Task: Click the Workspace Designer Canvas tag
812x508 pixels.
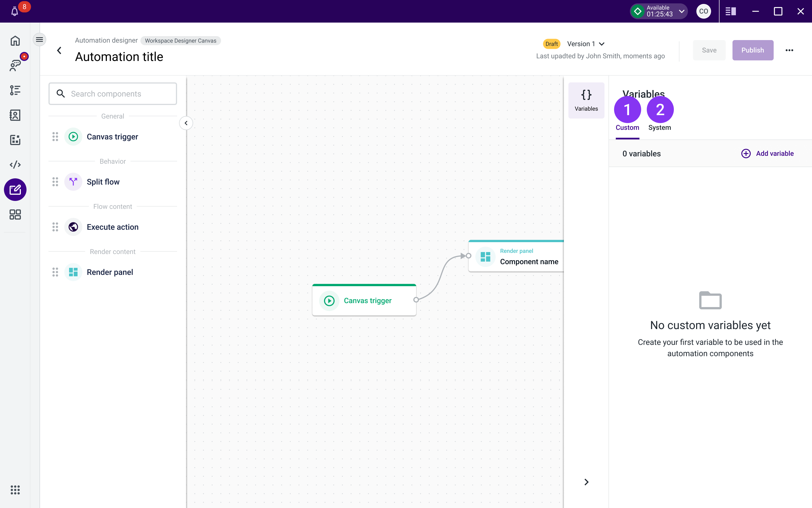Action: (x=180, y=41)
